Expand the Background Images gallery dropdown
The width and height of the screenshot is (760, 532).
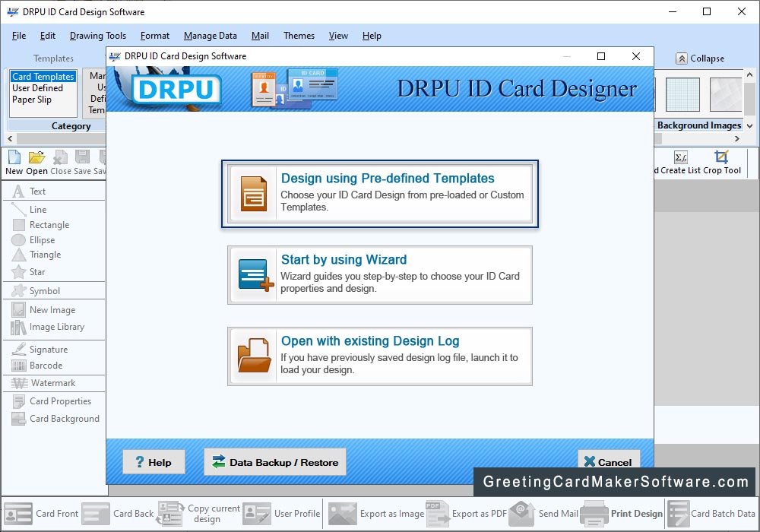(x=749, y=126)
